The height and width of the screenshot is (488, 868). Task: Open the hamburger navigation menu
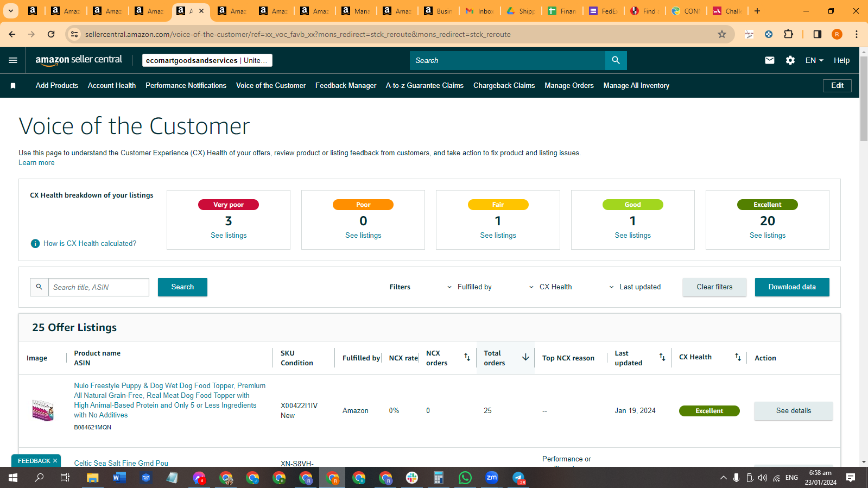(x=13, y=60)
